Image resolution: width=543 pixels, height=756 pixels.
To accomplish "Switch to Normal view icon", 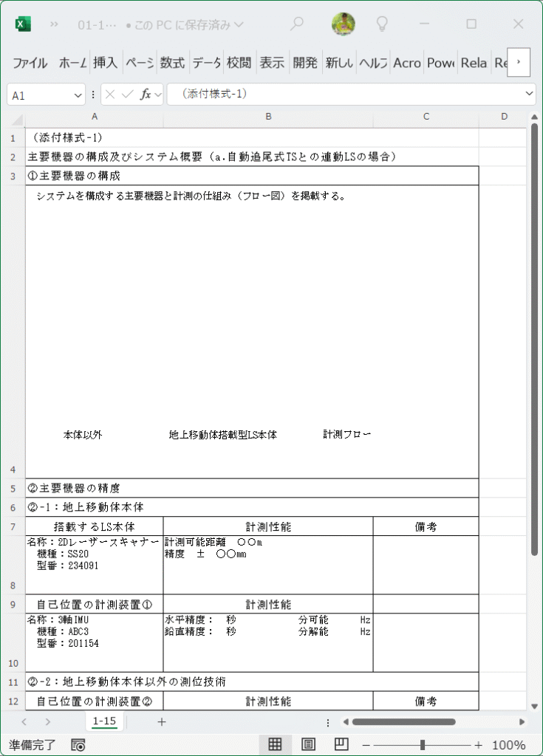I will (275, 744).
